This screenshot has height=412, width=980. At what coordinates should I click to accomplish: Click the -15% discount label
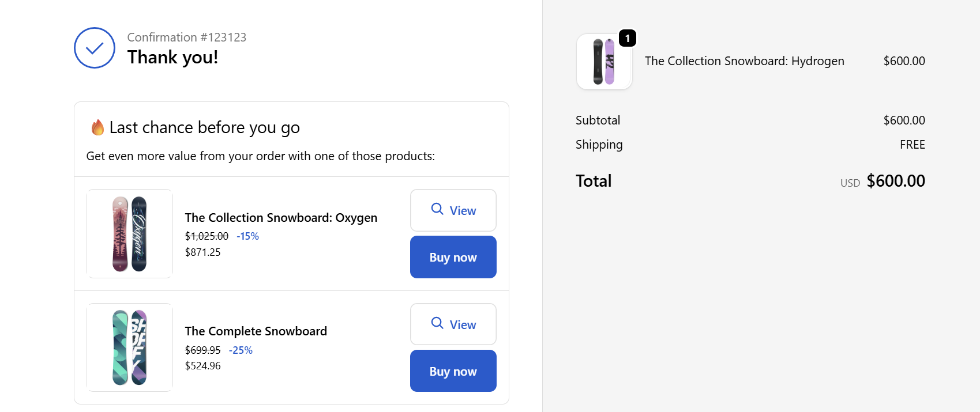tap(247, 236)
